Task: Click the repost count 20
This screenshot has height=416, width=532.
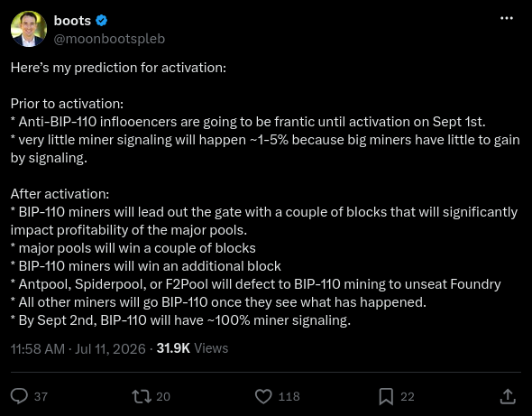Action: [163, 397]
